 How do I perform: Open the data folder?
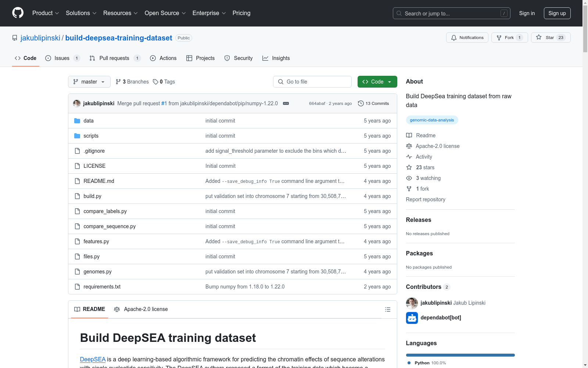tap(89, 121)
